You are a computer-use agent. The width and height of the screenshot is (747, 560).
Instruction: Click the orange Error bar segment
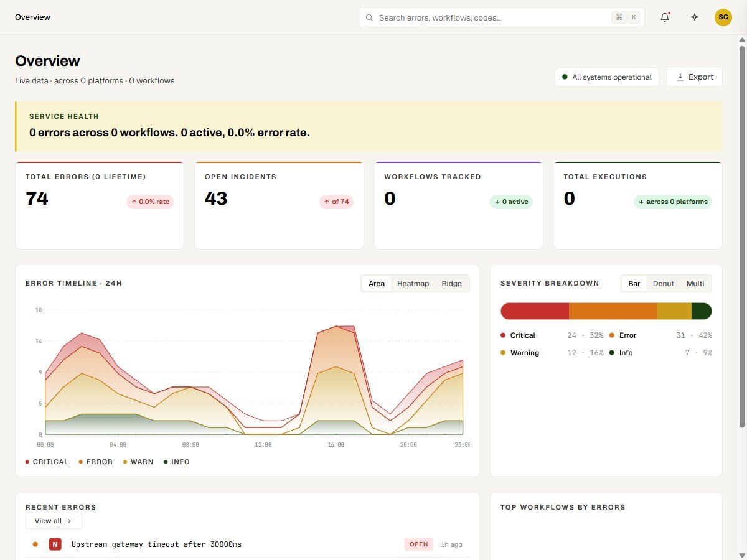pyautogui.click(x=613, y=311)
